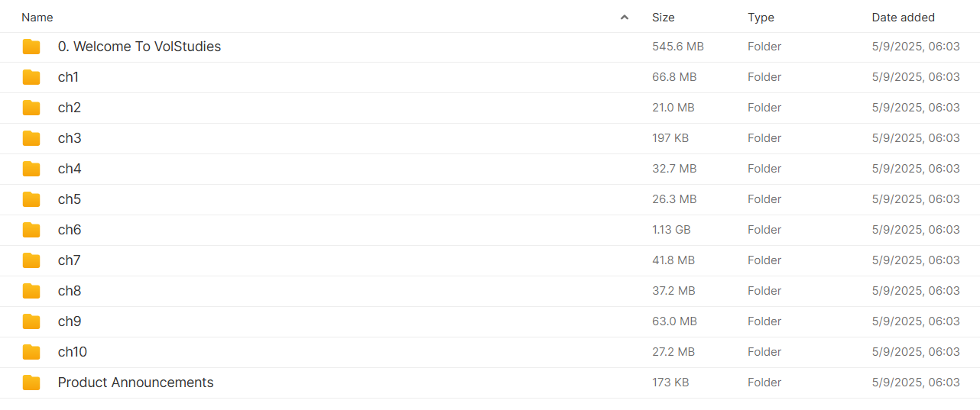Open the ch2 folder name
980x410 pixels.
pos(70,108)
